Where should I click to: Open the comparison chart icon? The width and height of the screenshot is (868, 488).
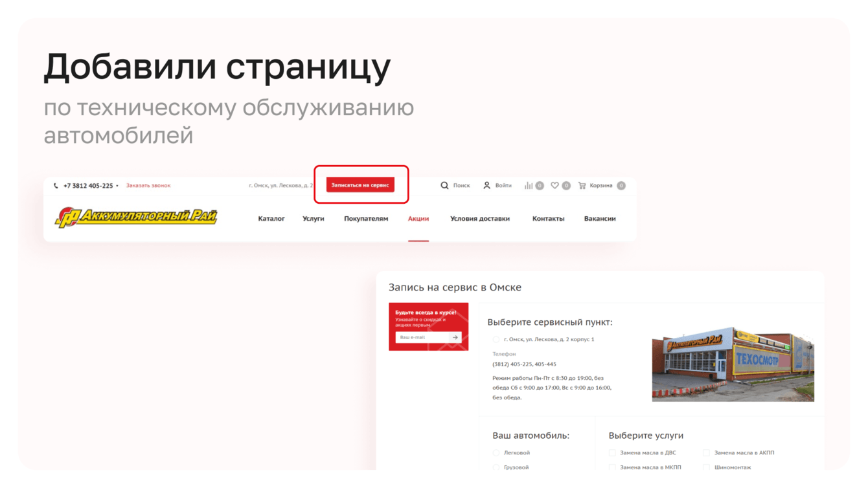[x=529, y=186]
